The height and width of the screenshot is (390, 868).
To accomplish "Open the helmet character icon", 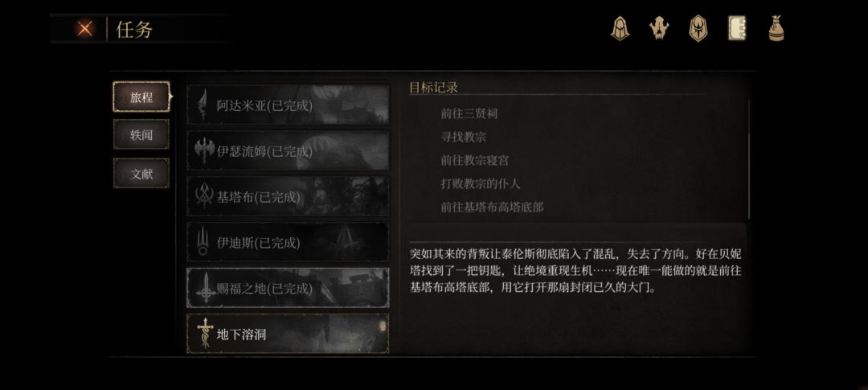I will coord(620,27).
